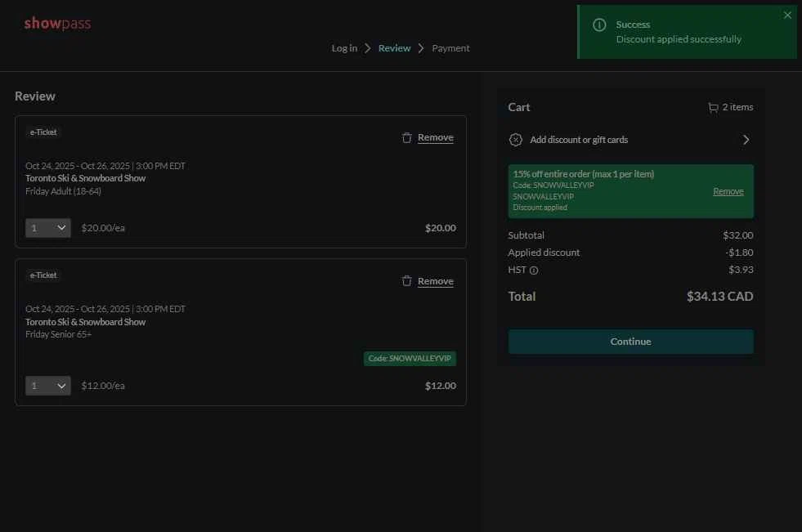Click Toronto Ski & Snowboard Show in Senior ticket
Image resolution: width=802 pixels, height=532 pixels.
click(85, 322)
